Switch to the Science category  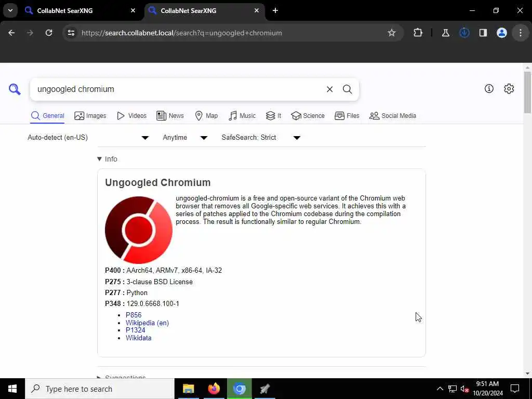coord(308,116)
